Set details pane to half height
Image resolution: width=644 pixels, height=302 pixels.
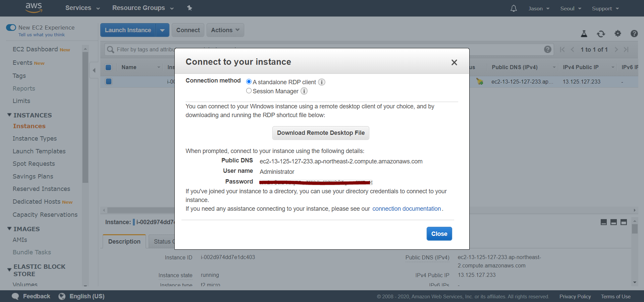614,222
